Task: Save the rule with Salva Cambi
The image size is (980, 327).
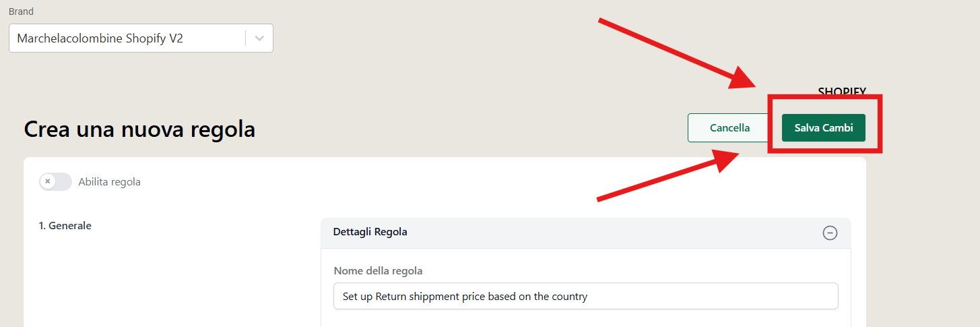Action: click(x=823, y=127)
